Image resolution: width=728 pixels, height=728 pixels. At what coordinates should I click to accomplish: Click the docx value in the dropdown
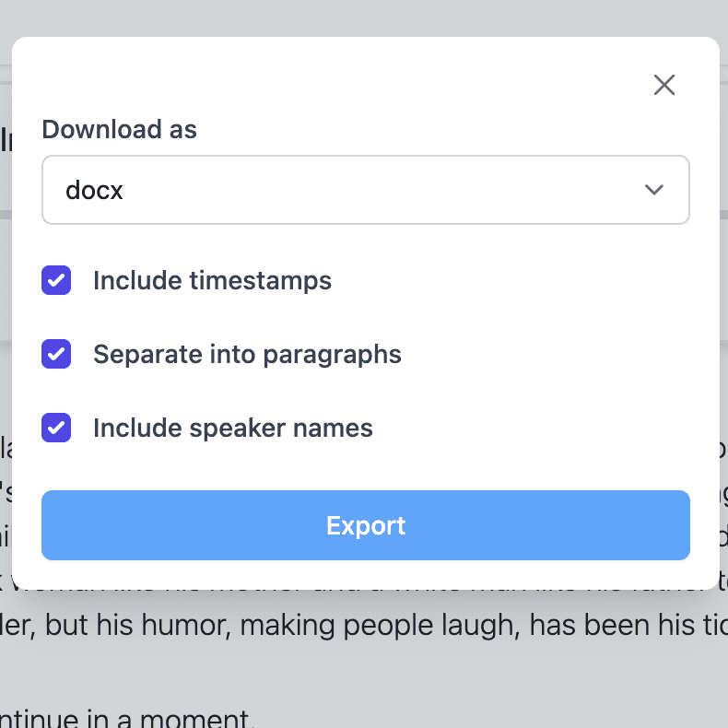95,190
